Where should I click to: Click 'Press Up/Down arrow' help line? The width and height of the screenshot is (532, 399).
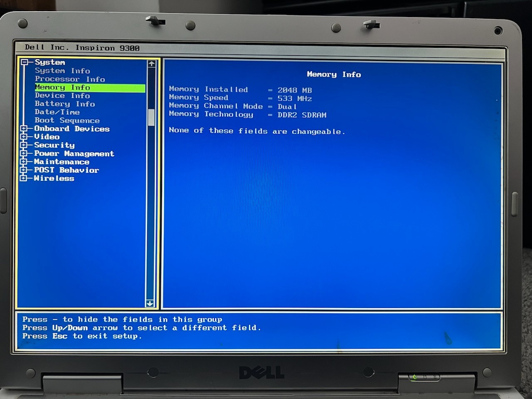[x=142, y=328]
